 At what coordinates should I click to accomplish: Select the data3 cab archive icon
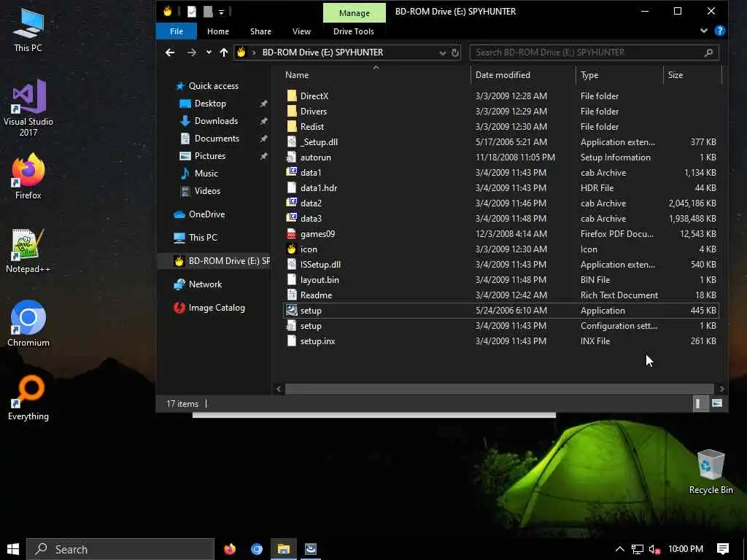tap(292, 218)
